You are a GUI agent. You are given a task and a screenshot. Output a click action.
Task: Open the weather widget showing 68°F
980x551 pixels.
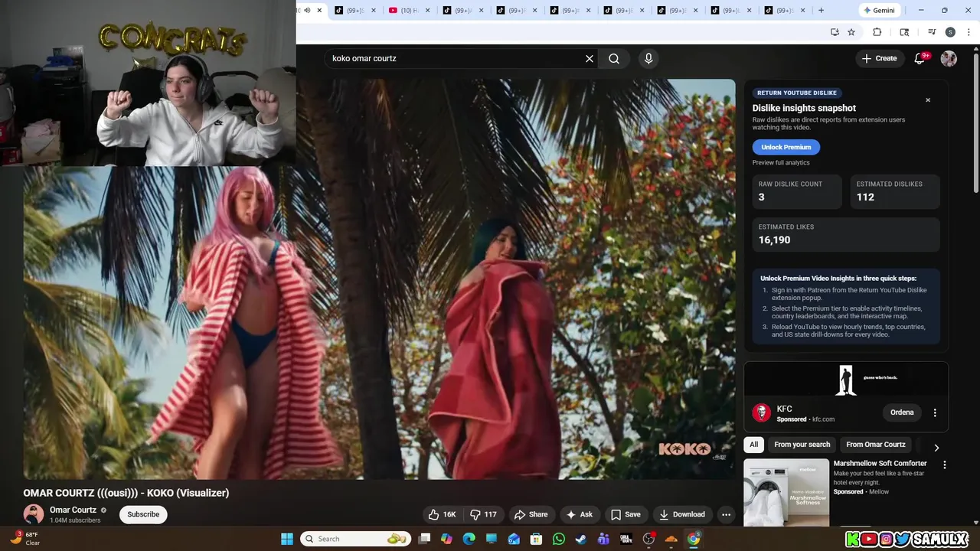tap(26, 539)
